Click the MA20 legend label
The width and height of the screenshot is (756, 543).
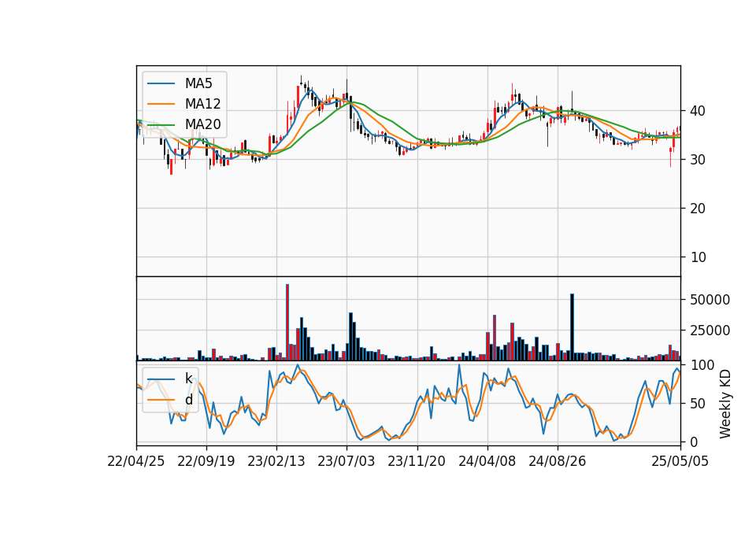coord(202,124)
